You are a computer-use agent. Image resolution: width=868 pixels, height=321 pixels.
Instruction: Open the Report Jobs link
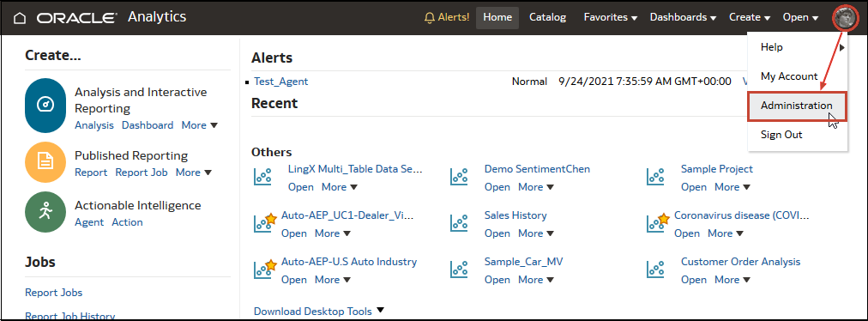(x=54, y=293)
